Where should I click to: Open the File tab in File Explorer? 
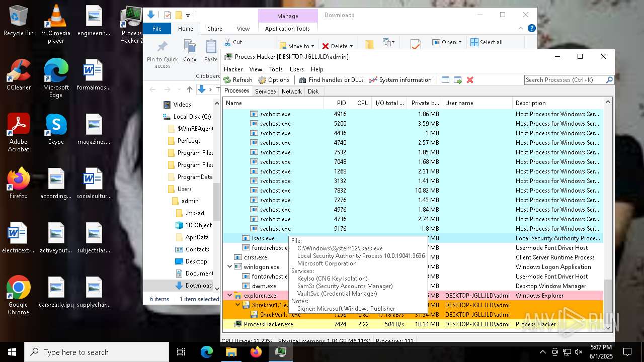[x=157, y=29]
